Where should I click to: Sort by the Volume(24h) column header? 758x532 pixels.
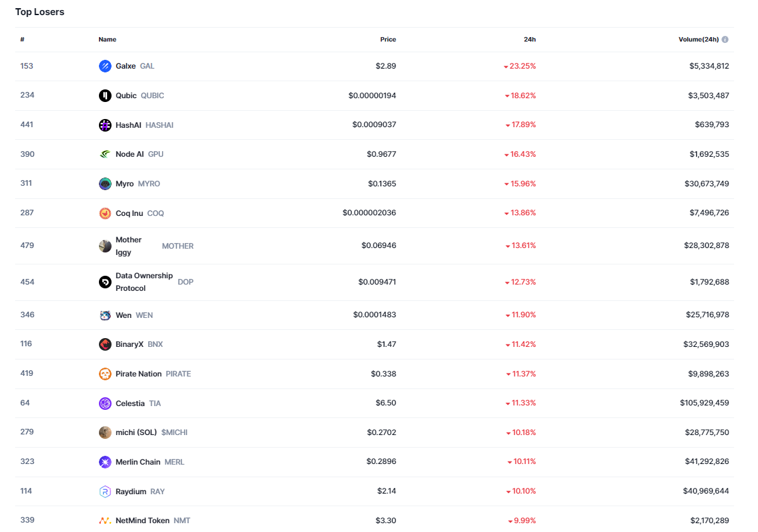click(x=698, y=40)
